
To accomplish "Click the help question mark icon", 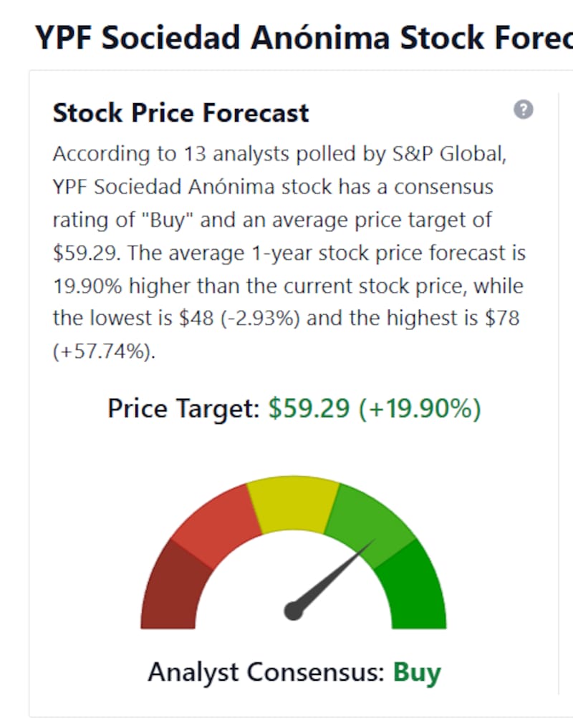I will [524, 110].
